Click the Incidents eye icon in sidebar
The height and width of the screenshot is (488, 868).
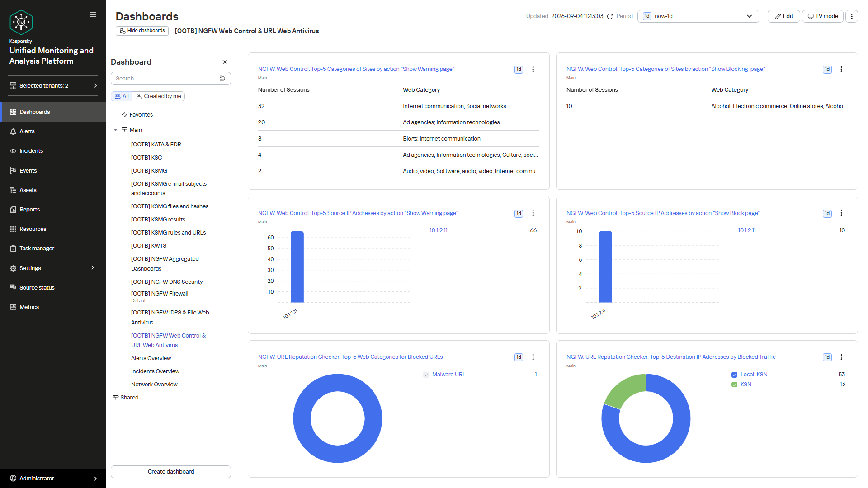point(13,151)
